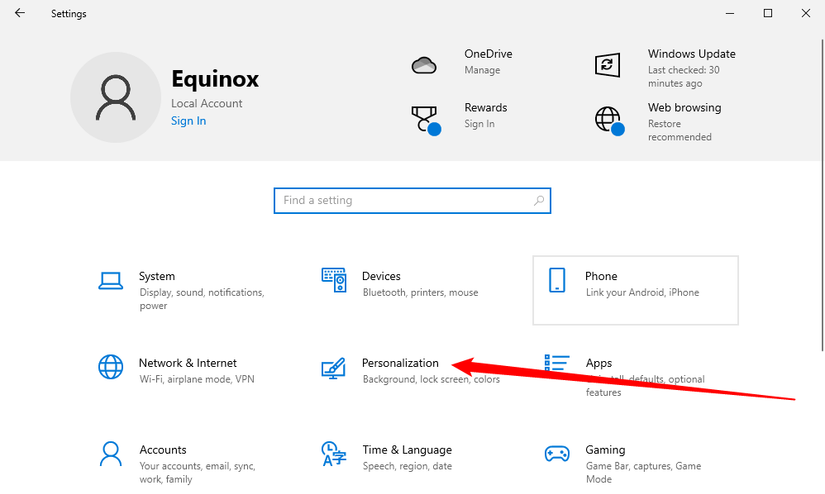Open the Web browsing heading
Viewport: 825px width, 494px height.
point(685,107)
